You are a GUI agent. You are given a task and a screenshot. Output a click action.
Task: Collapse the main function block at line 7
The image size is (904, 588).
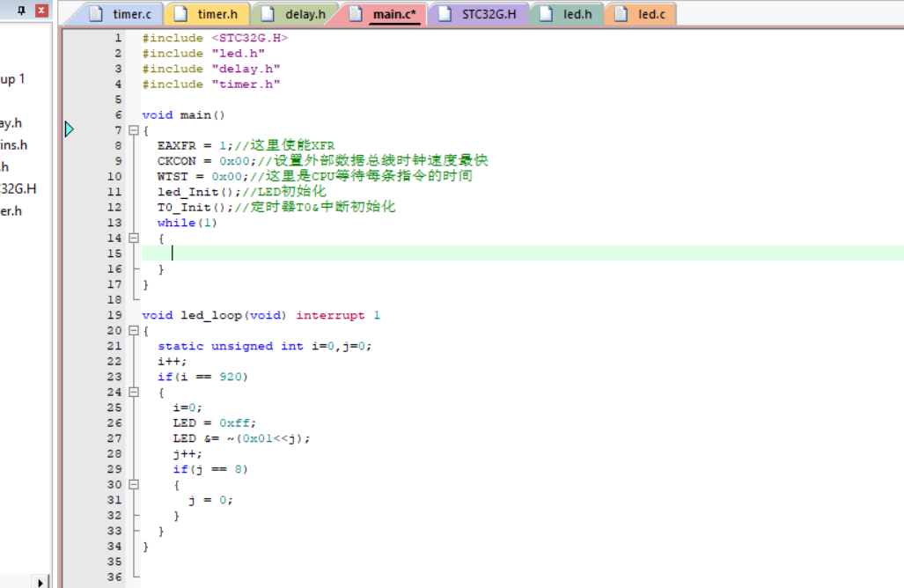coord(134,130)
